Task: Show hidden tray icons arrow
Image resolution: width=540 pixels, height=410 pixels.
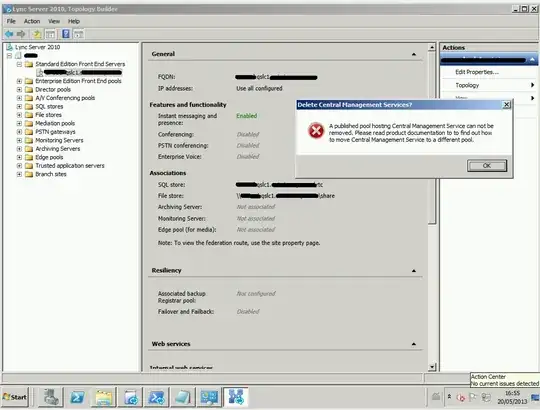Action: point(449,397)
